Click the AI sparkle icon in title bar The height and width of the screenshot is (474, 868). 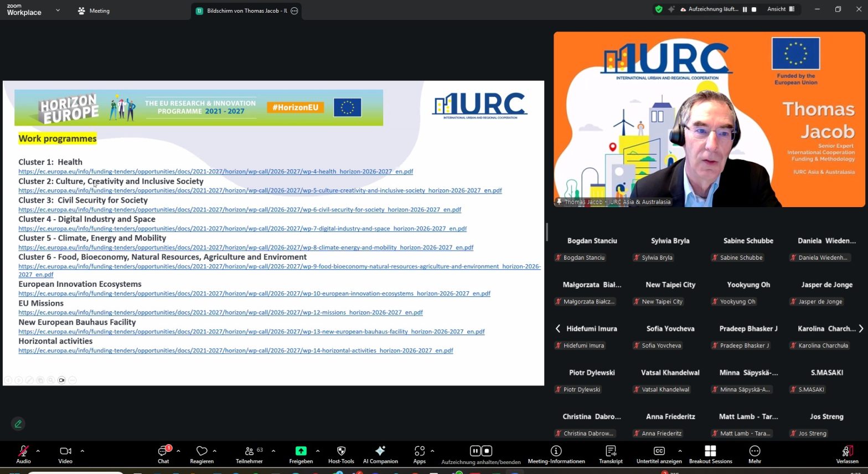click(x=671, y=9)
